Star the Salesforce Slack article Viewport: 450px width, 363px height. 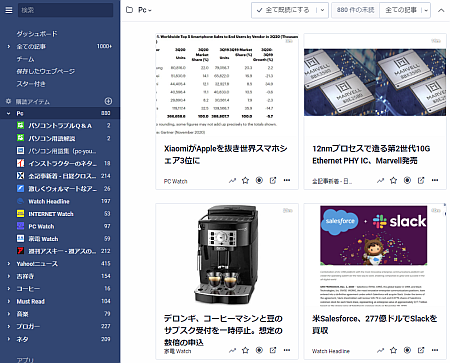tap(394, 351)
